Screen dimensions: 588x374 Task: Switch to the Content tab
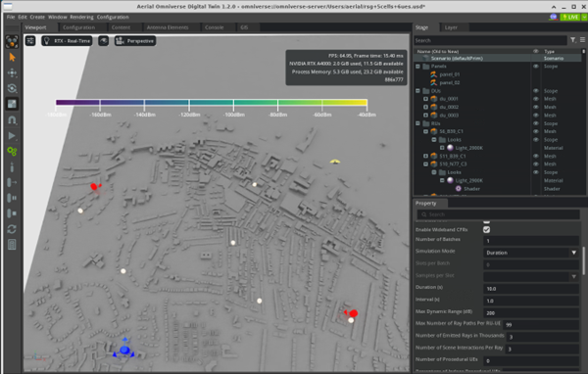[121, 27]
